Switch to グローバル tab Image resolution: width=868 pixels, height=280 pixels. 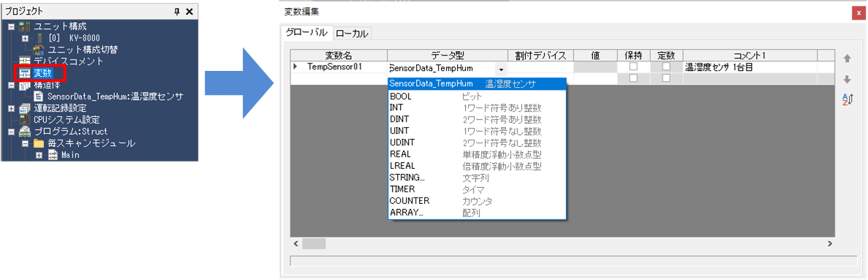click(306, 33)
